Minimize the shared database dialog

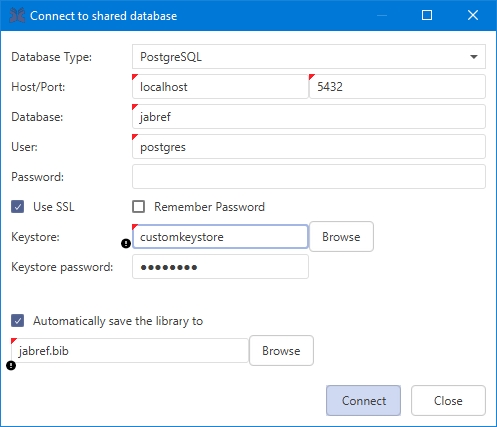coord(382,15)
